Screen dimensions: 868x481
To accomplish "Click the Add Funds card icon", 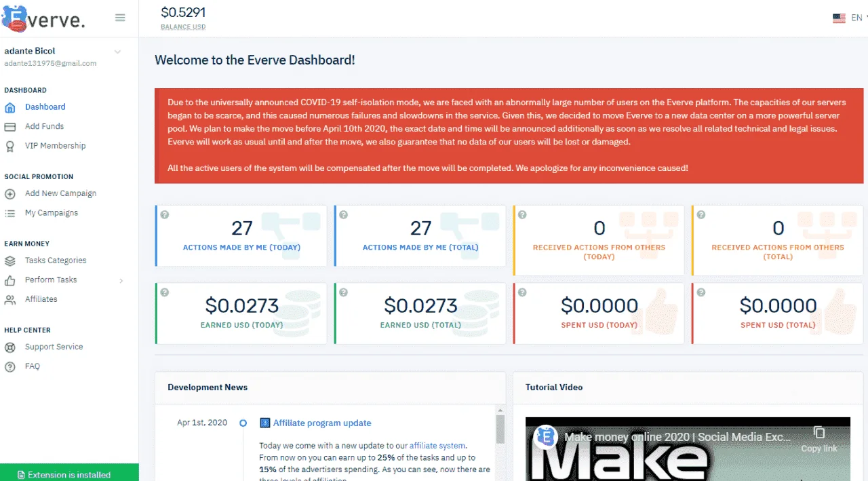I will tap(10, 126).
